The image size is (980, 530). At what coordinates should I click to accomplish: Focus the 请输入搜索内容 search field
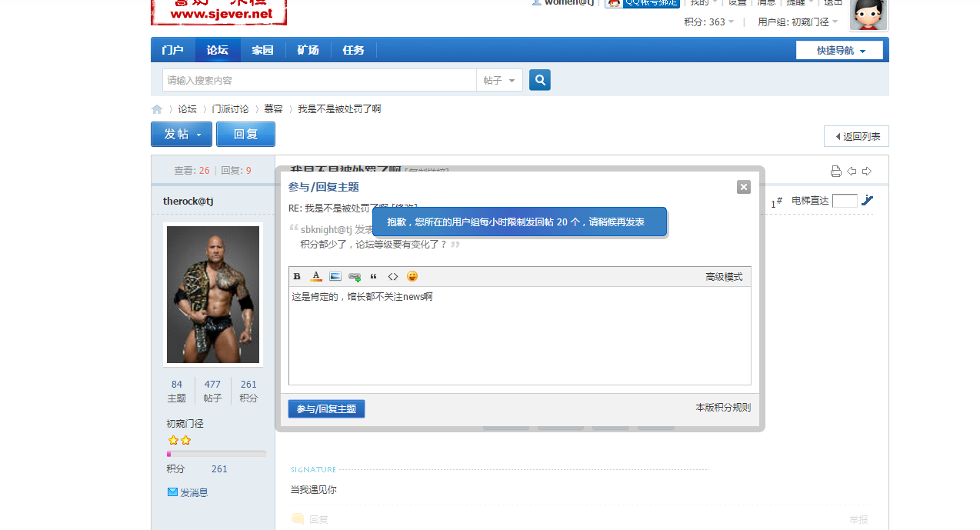pyautogui.click(x=319, y=80)
